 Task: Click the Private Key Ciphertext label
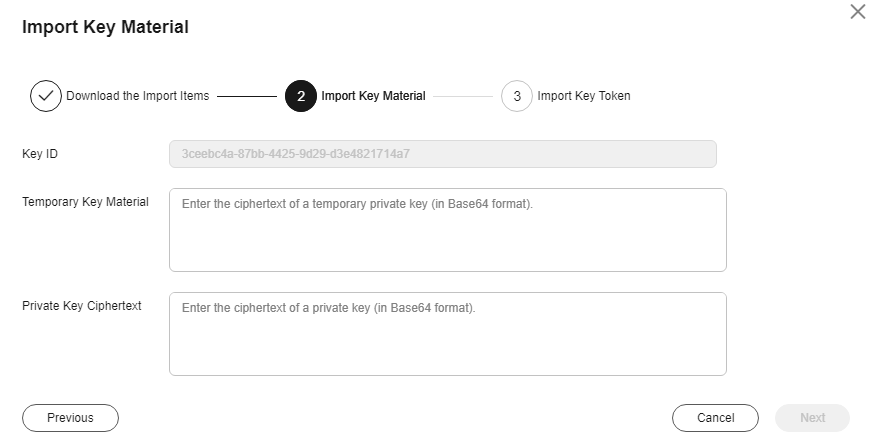coord(82,306)
